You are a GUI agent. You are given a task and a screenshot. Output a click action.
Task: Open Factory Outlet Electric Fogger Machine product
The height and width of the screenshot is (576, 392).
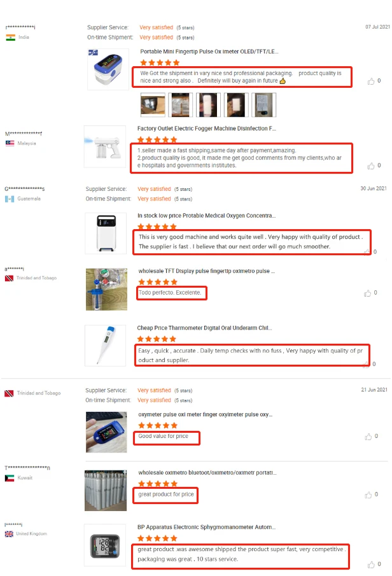tap(206, 128)
